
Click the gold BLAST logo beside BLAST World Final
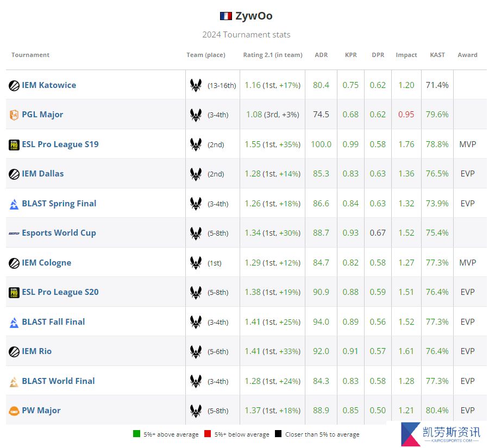click(14, 382)
